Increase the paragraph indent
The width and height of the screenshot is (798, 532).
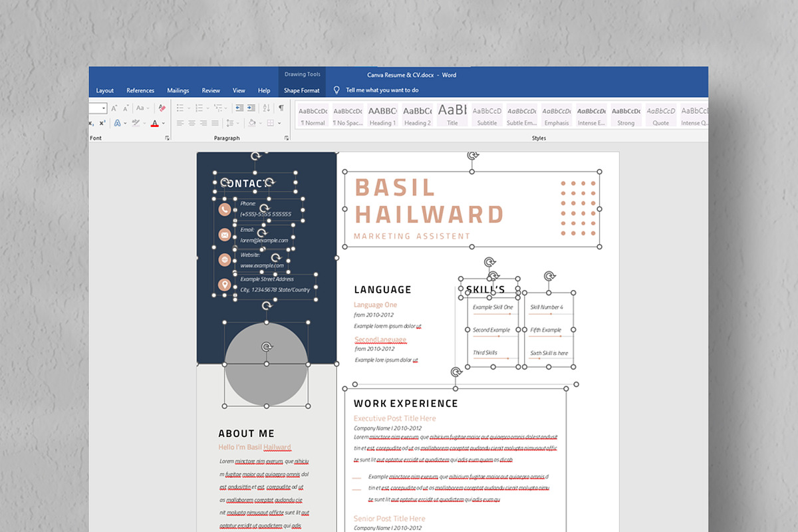[251, 108]
